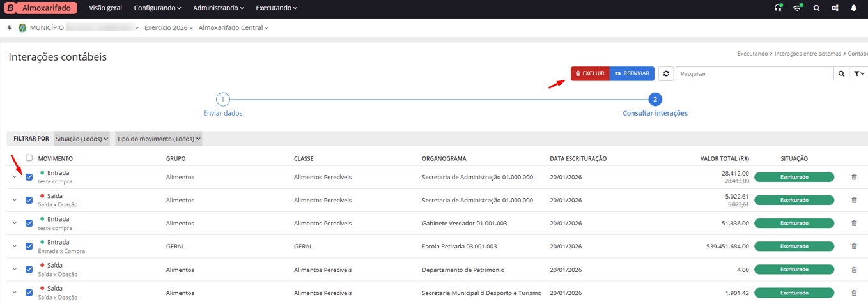This screenshot has width=868, height=304.
Task: Toggle the select-all checkbox in table header
Action: coord(29,158)
